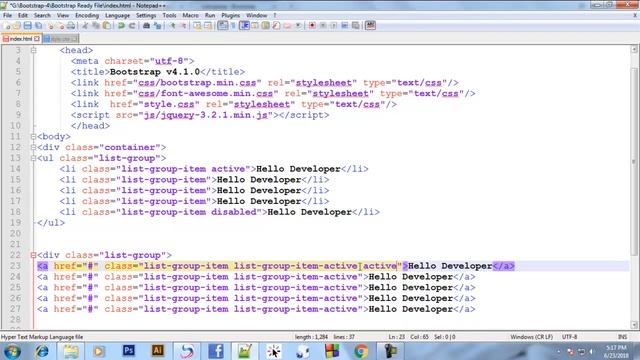The height and width of the screenshot is (360, 640).
Task: Show the Document Map panel icon
Action: pos(265,26)
